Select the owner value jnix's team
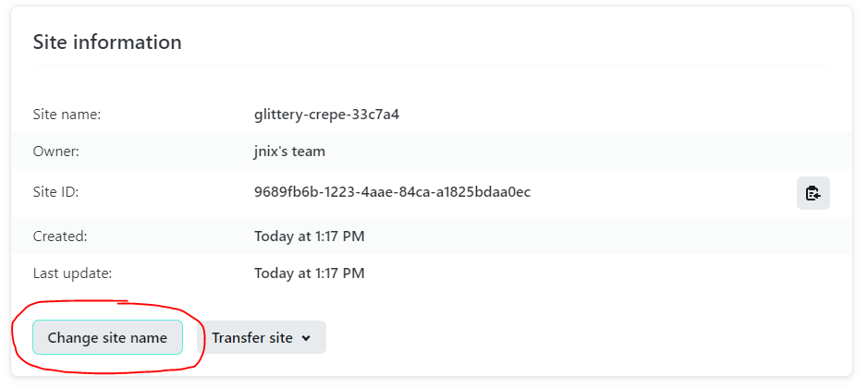Screen dimensions: 868x388 point(289,152)
